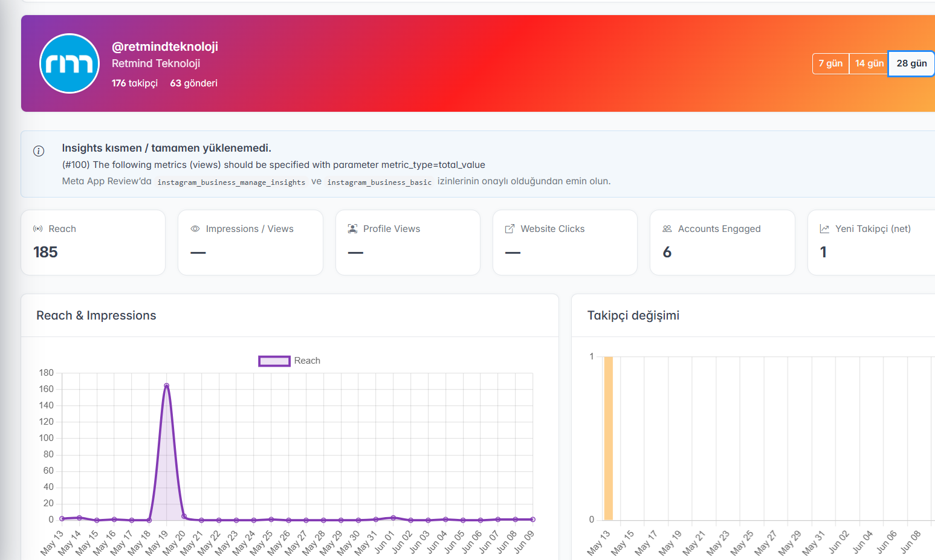This screenshot has width=935, height=560.
Task: Open the @retmindteknoloji username link
Action: click(x=165, y=47)
